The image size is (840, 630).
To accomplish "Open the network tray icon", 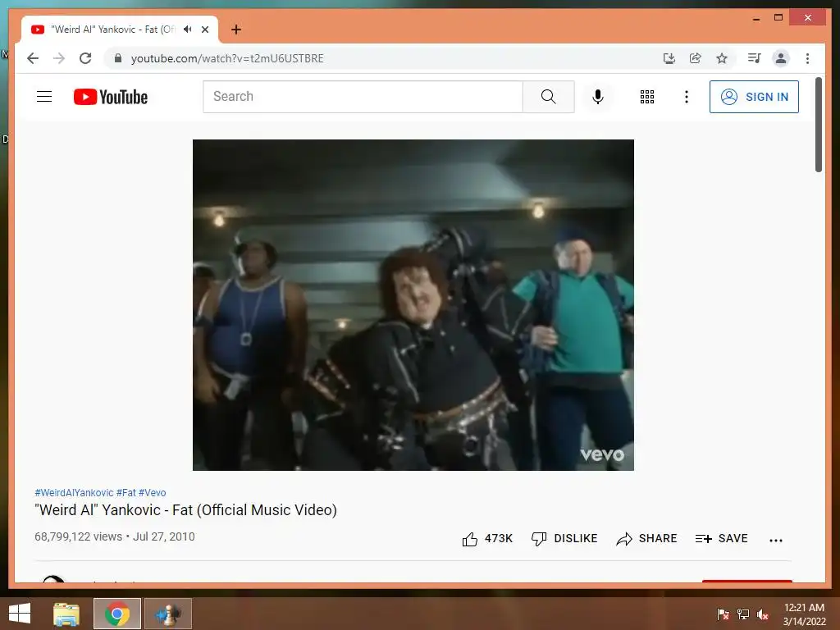I will [x=743, y=614].
